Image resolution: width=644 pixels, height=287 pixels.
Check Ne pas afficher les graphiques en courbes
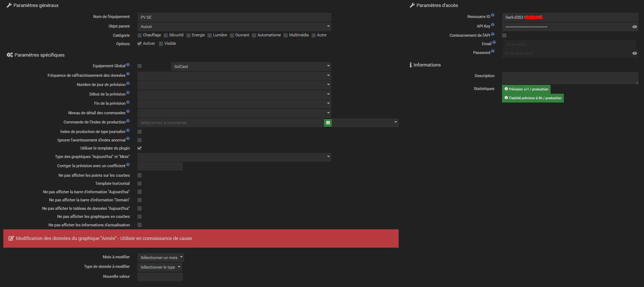[x=140, y=216]
